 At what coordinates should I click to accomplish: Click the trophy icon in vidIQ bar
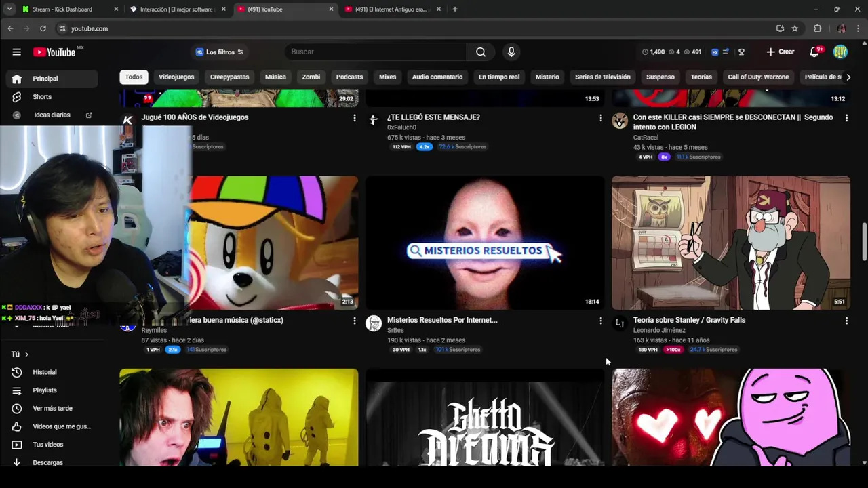(741, 52)
